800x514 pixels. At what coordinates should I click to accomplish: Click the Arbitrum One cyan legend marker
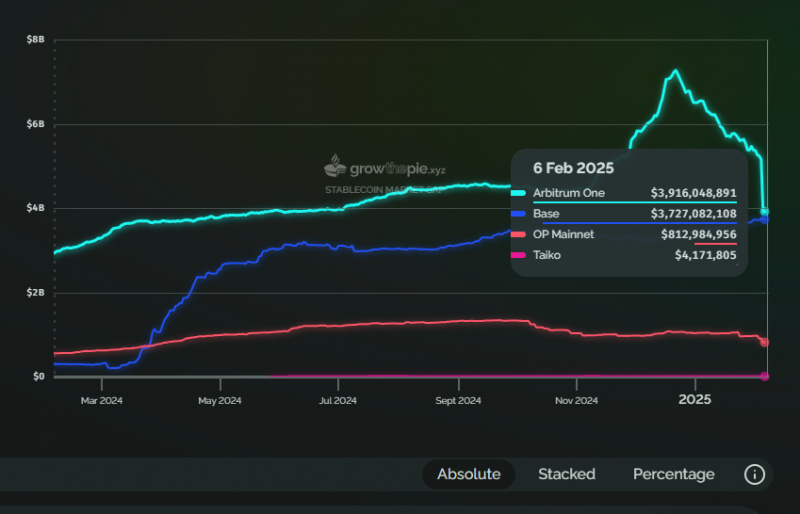518,193
